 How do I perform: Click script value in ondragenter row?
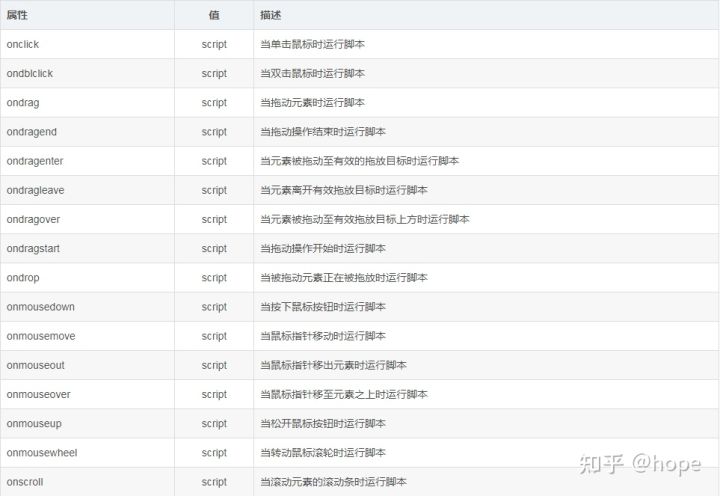(214, 161)
